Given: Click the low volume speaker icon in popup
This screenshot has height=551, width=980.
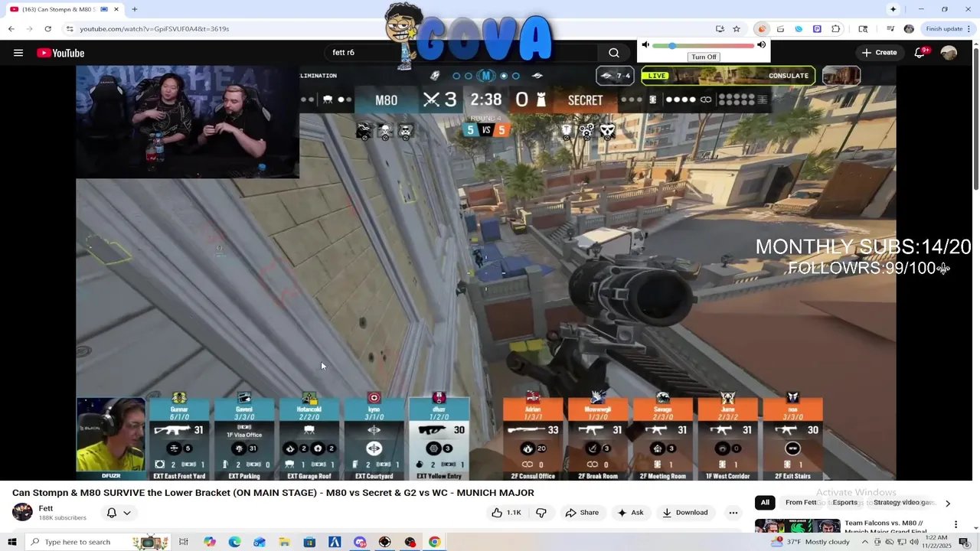Looking at the screenshot, I should click(645, 45).
